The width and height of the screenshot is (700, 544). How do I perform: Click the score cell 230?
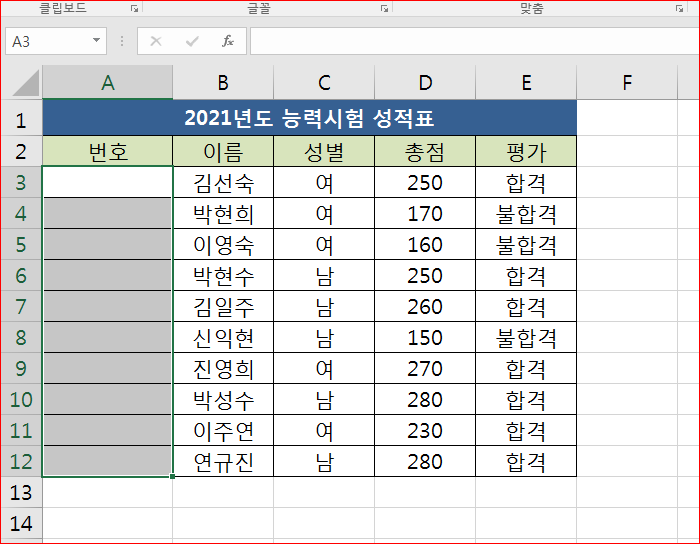[x=425, y=430]
